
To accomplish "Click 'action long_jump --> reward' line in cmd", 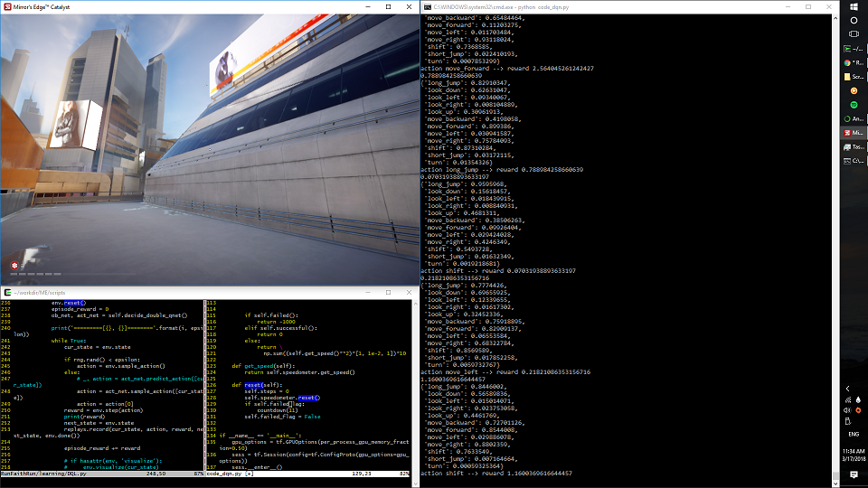I will coord(502,170).
